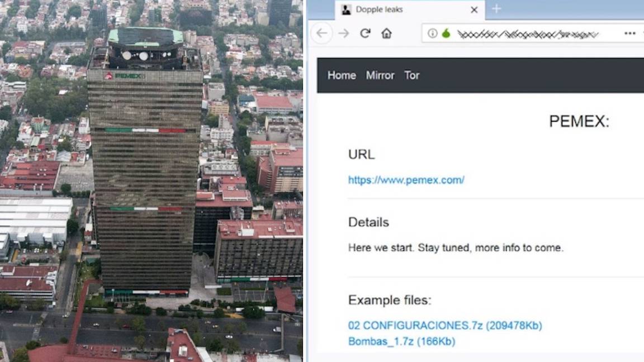
Task: Download the 02 CONFIGURACIONES.7z file
Action: tap(445, 325)
